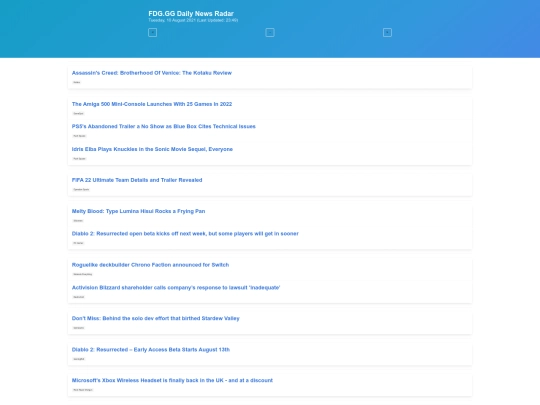
Task: Click the leftmost square icon below the page title
Action: coord(153,33)
